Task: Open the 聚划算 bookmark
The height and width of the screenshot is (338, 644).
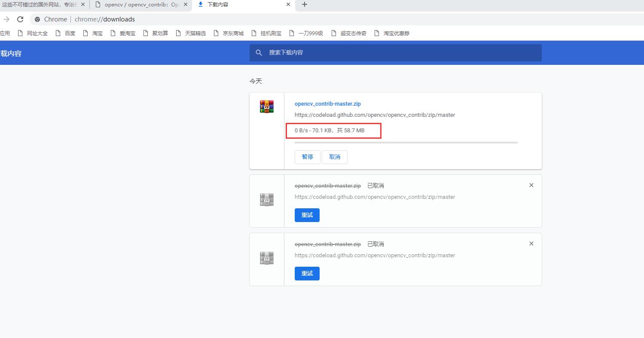Action: coord(156,33)
